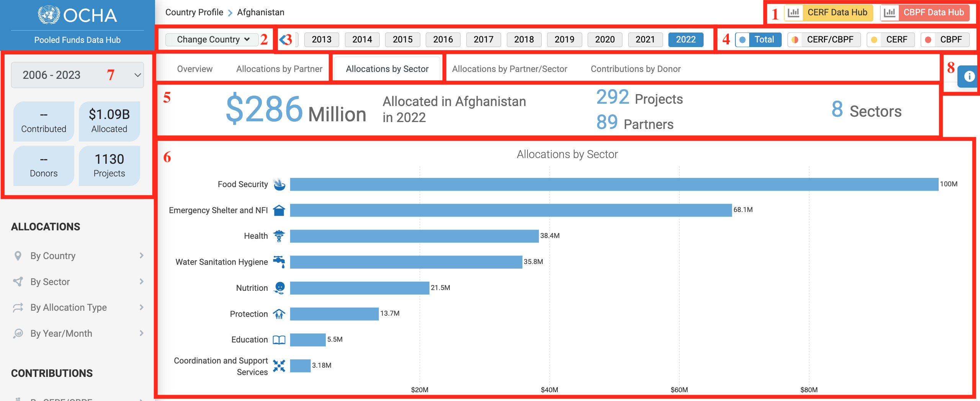Click the Country Profile breadcrumb
The width and height of the screenshot is (980, 401).
click(x=194, y=12)
